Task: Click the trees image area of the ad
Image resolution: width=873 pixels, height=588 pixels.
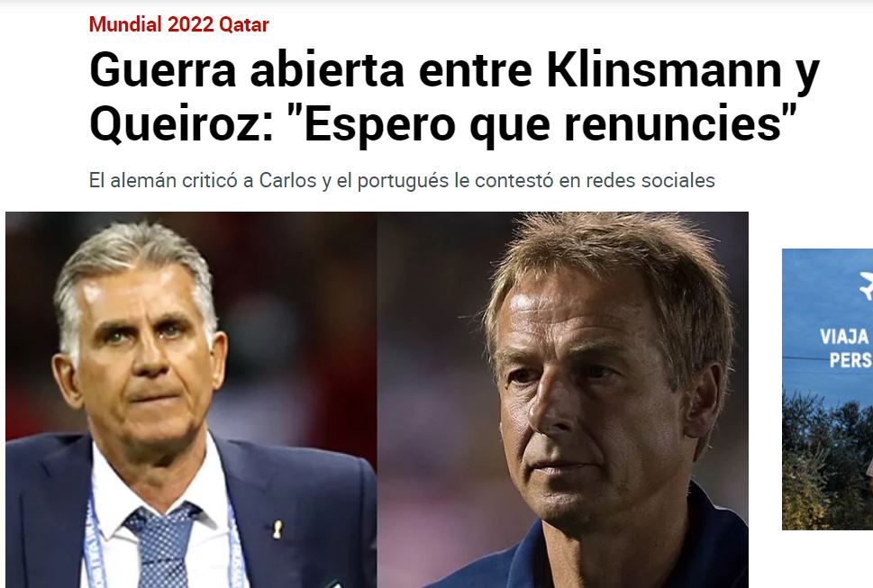Action: (827, 462)
